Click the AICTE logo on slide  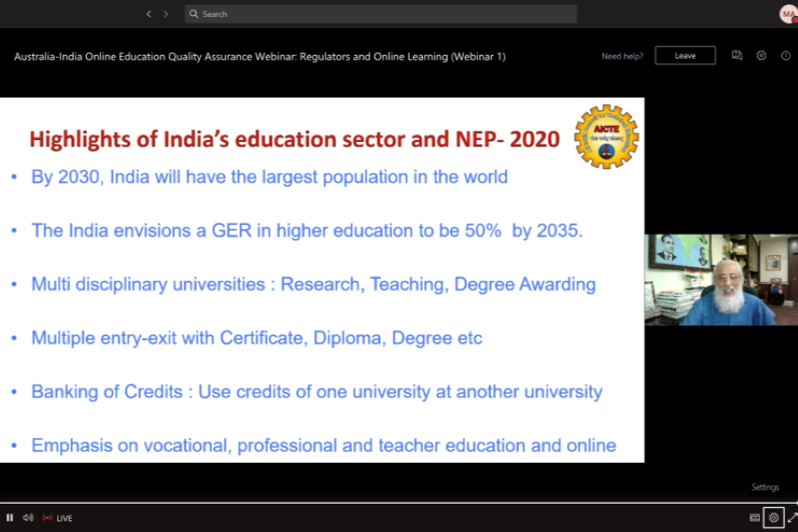tap(606, 137)
